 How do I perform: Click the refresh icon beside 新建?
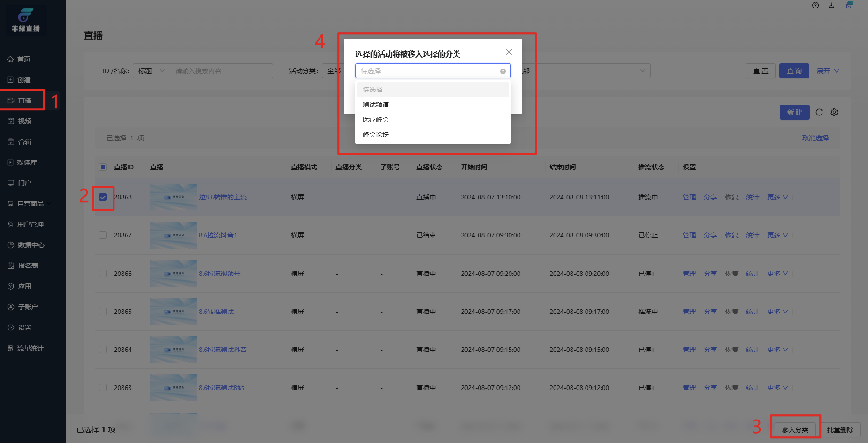pyautogui.click(x=819, y=112)
